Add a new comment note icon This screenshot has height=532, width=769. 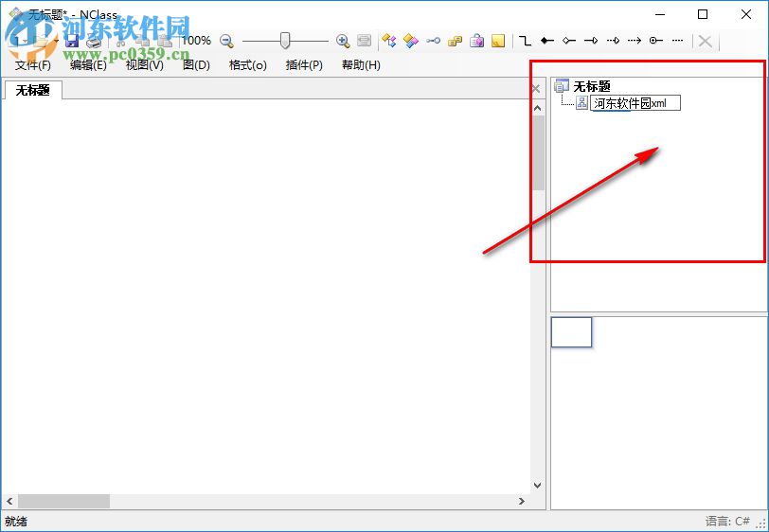(498, 41)
